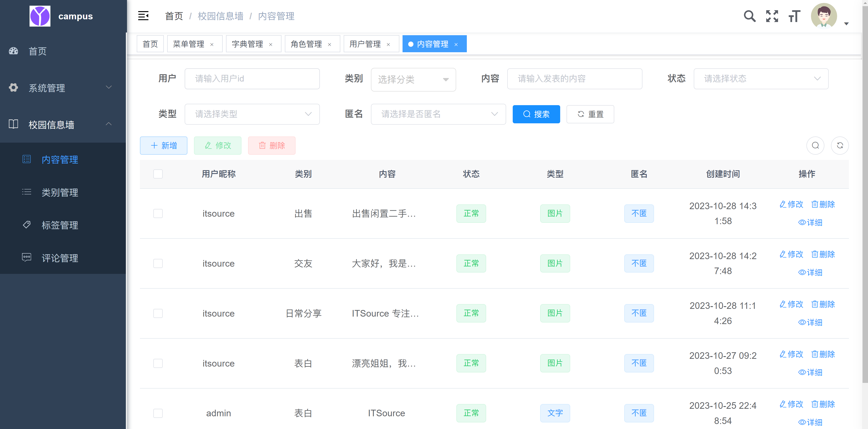The image size is (868, 429).
Task: Click 修改 on the admin row
Action: [791, 404]
